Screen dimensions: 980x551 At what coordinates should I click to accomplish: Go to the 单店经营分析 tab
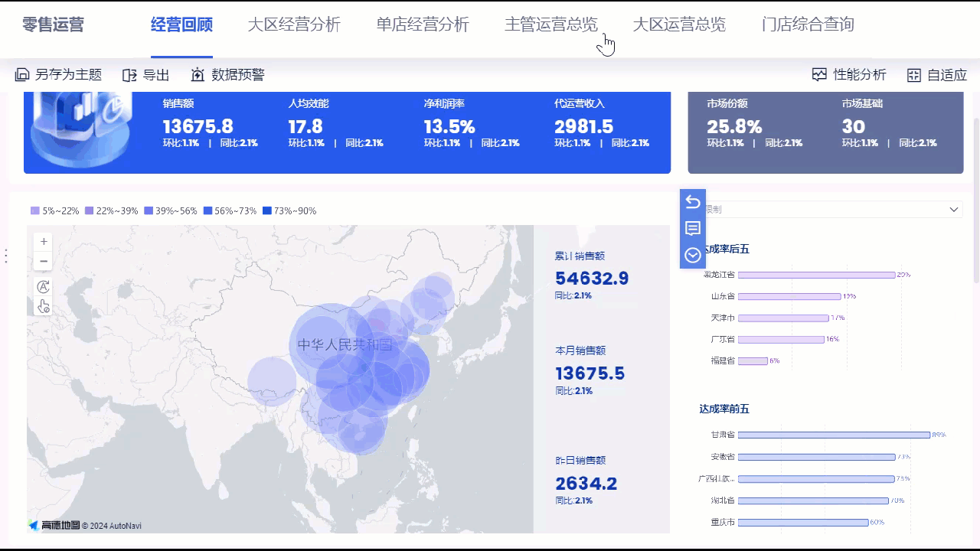coord(423,24)
